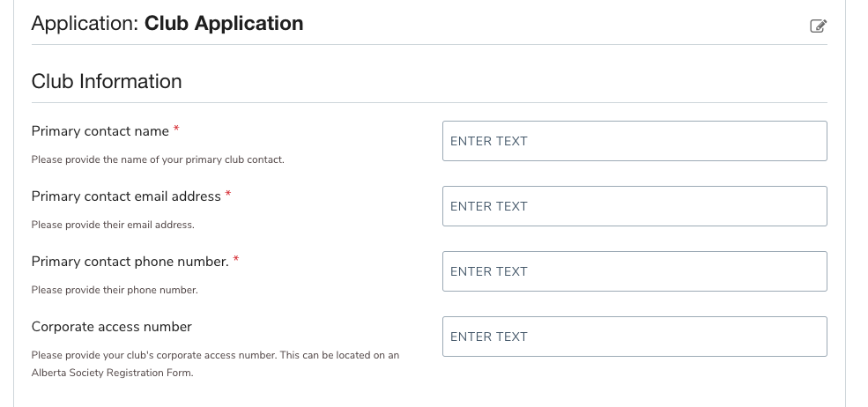
Task: Click the bold "Club Application" title
Action: (x=224, y=24)
